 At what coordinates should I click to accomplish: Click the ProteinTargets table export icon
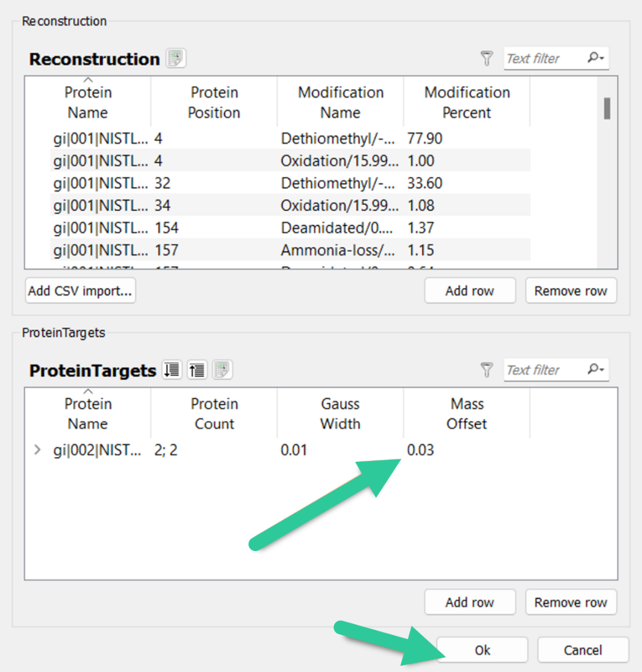222,370
